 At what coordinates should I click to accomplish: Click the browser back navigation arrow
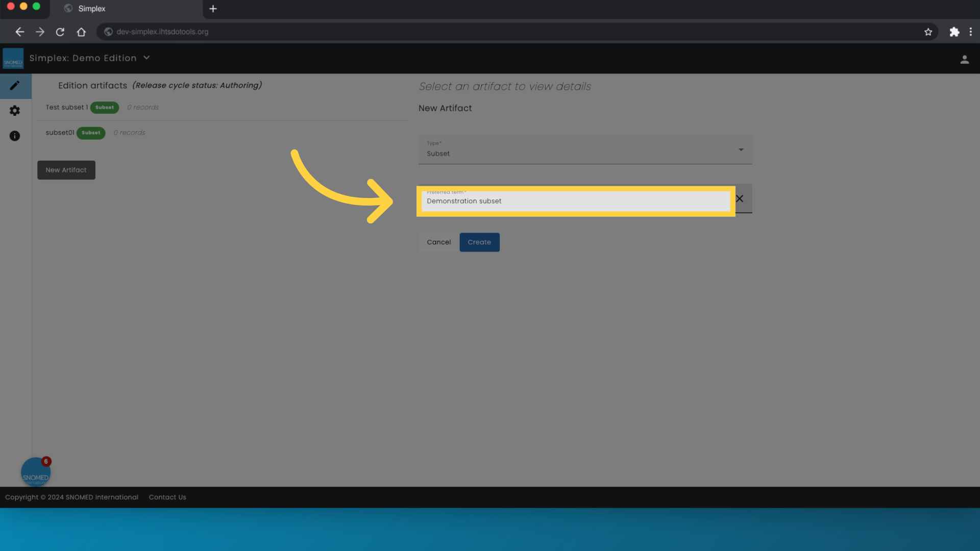click(18, 32)
